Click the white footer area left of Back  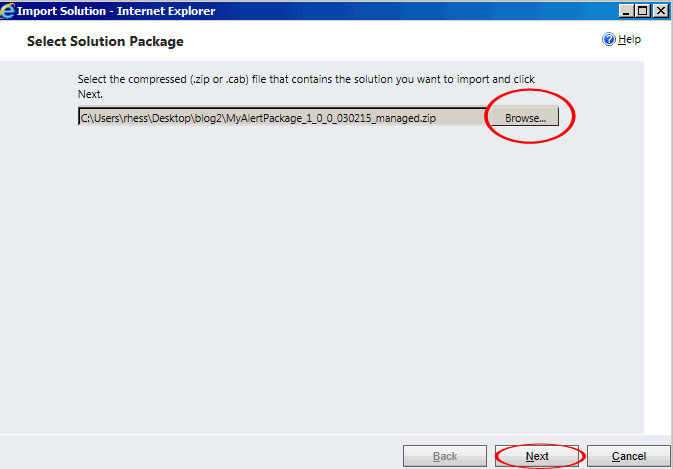(200, 453)
